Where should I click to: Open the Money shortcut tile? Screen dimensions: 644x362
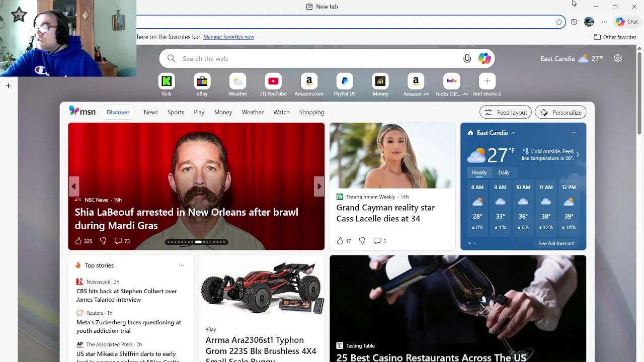pos(380,84)
